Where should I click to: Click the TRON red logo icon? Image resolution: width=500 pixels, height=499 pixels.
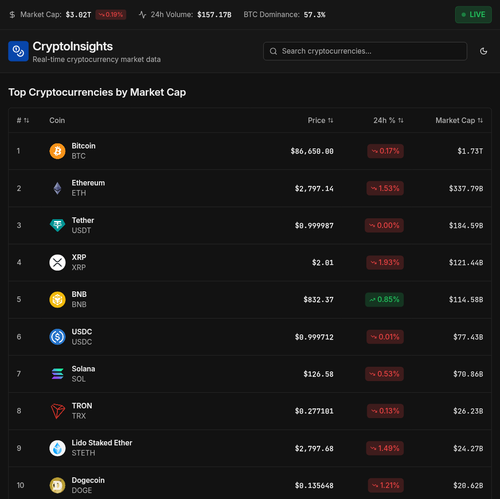click(x=57, y=411)
